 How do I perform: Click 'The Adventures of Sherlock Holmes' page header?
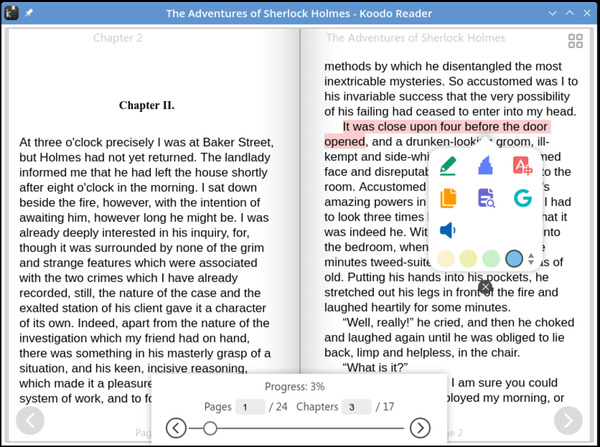click(416, 38)
